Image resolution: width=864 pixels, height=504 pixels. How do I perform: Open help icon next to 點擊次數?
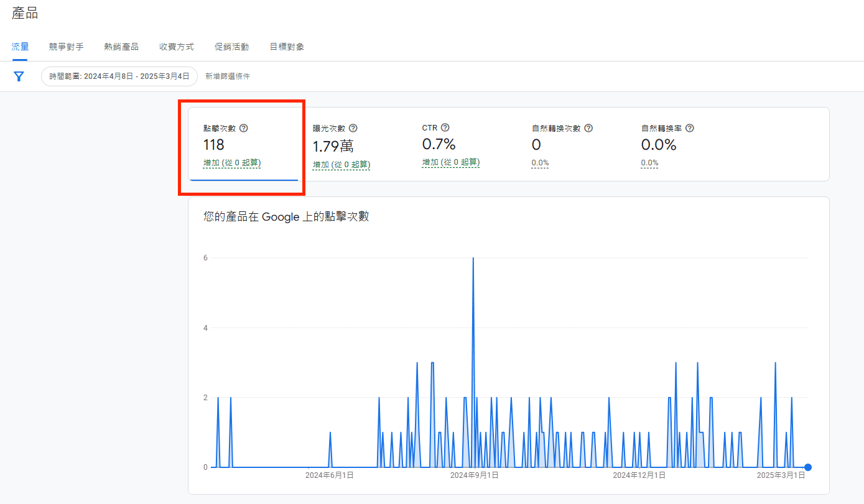coord(244,128)
